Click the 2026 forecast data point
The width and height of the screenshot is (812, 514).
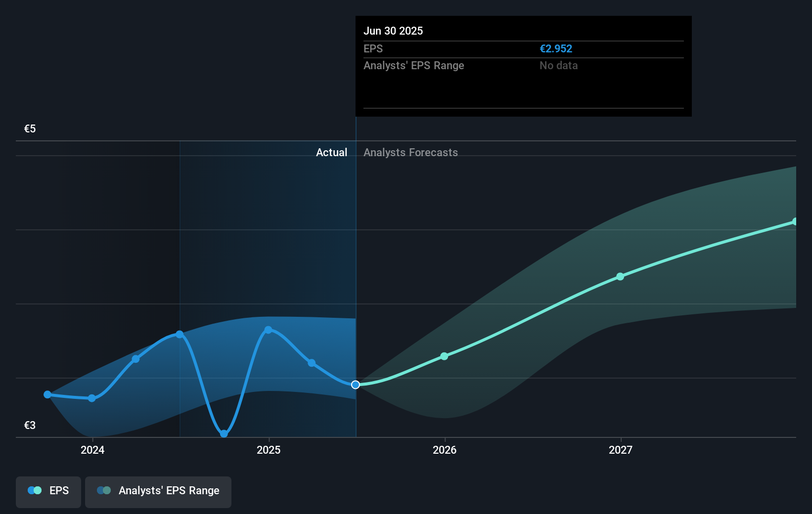(444, 355)
